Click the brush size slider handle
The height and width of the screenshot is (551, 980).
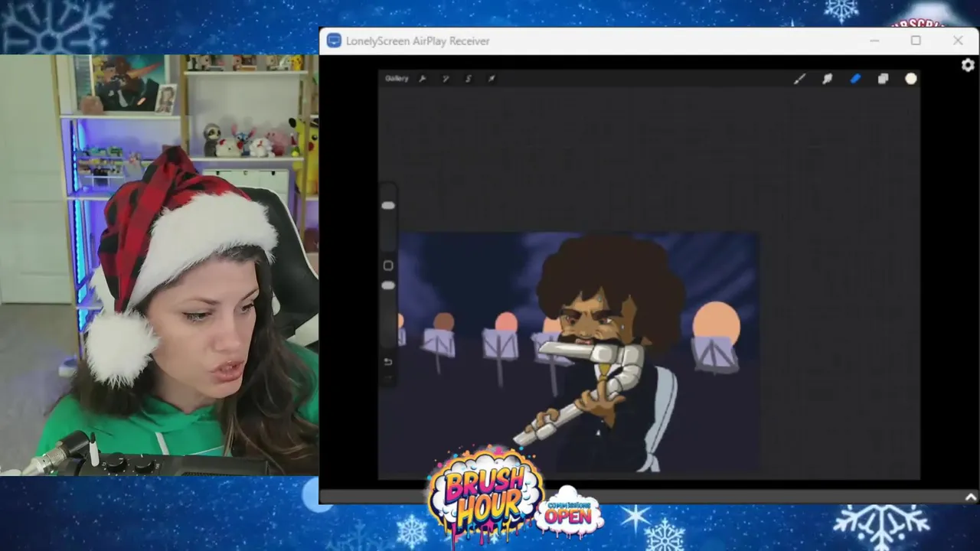tap(388, 206)
